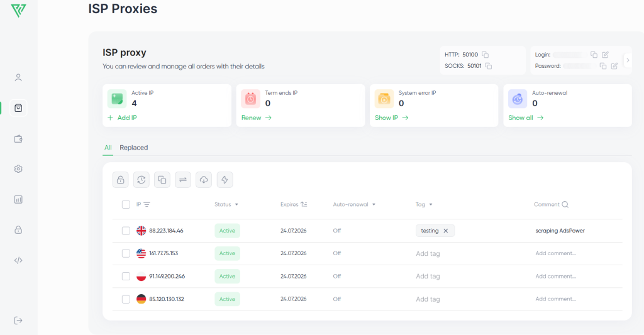Click the cloud download toolbar button
Viewport: 644px width, 335px height.
204,180
